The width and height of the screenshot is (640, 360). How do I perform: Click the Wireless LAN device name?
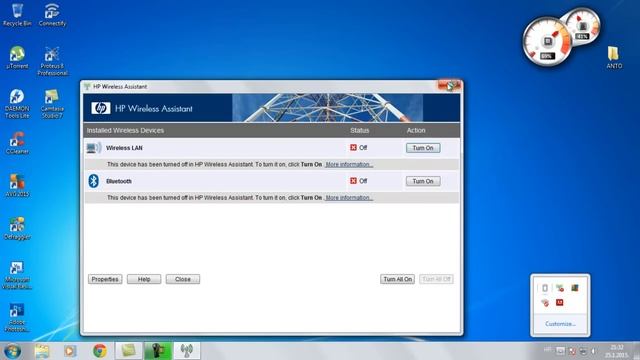coord(124,148)
